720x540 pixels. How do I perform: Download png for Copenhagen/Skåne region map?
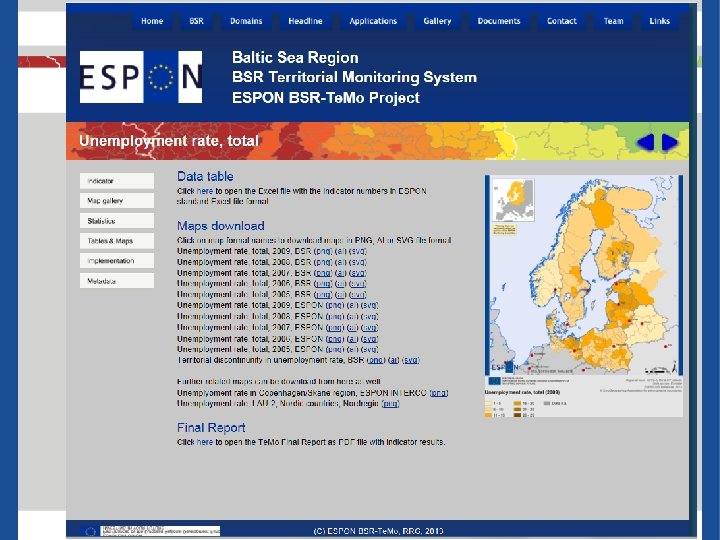[439, 393]
